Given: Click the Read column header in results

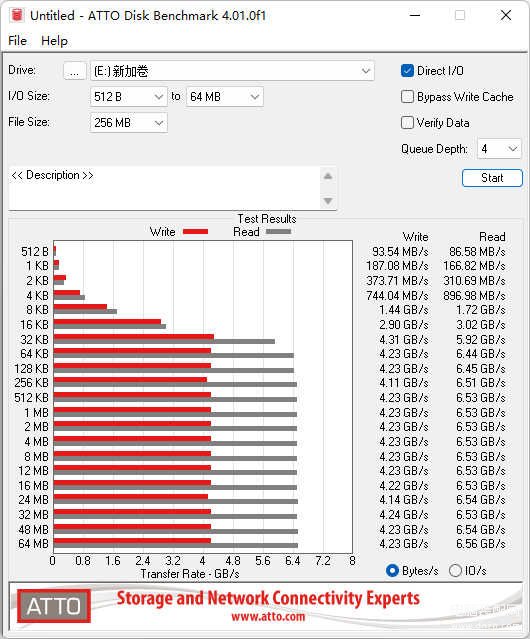Looking at the screenshot, I should click(x=492, y=237).
